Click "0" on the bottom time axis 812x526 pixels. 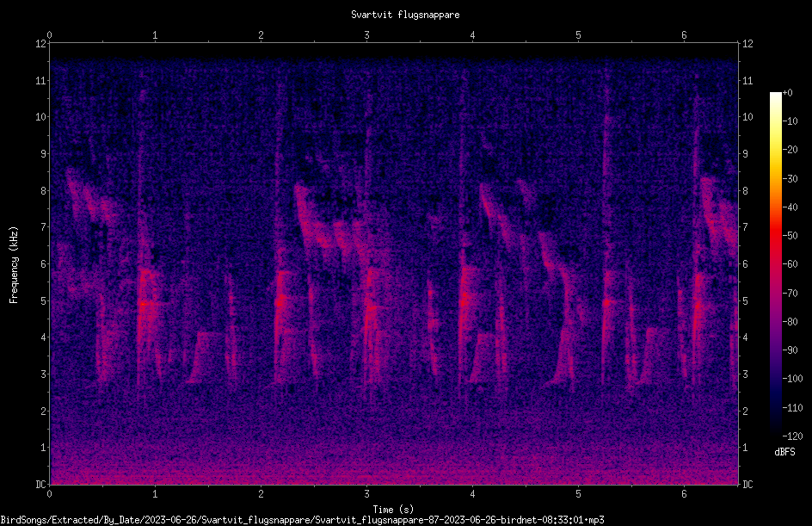tap(49, 494)
